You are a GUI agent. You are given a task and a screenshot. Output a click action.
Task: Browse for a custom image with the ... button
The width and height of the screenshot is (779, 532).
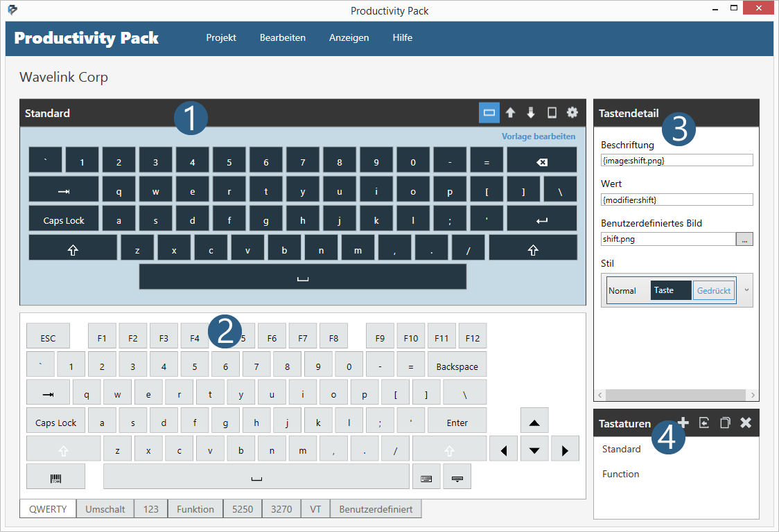744,239
